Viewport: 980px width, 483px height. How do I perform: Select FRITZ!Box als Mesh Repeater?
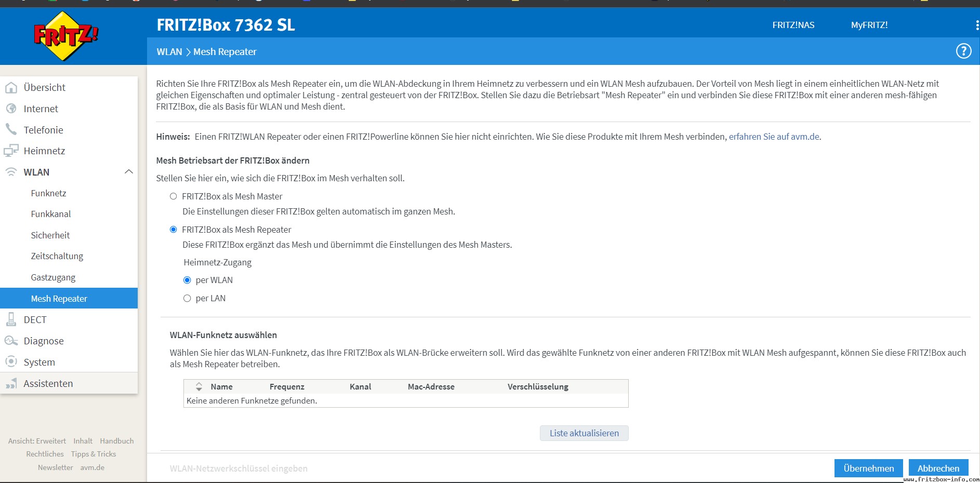[x=174, y=230]
